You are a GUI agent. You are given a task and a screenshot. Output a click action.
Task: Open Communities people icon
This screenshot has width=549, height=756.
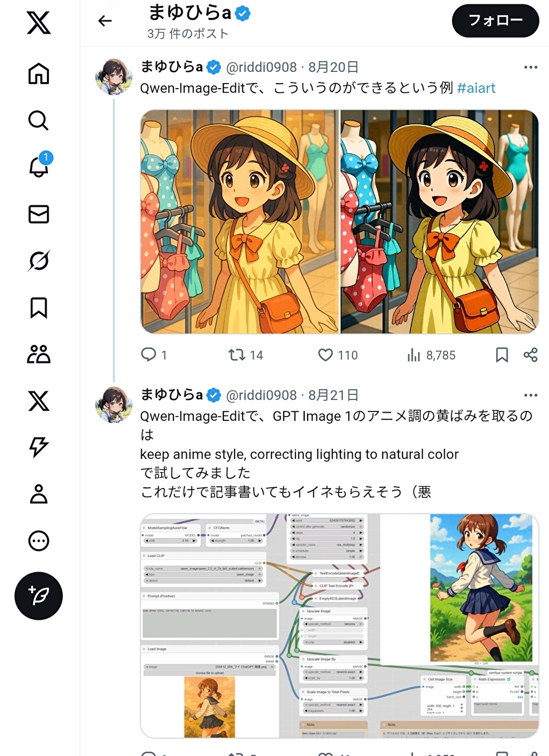38,354
